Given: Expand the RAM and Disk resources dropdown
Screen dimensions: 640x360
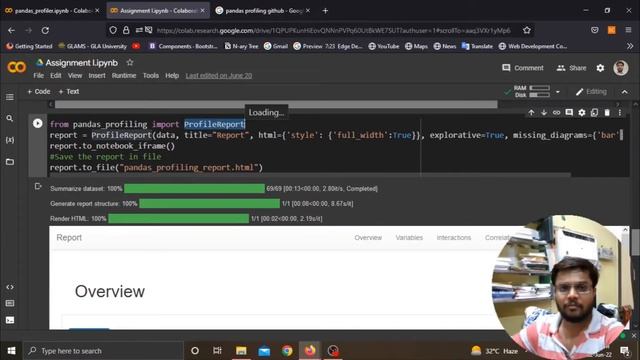Looking at the screenshot, I should click(x=558, y=92).
